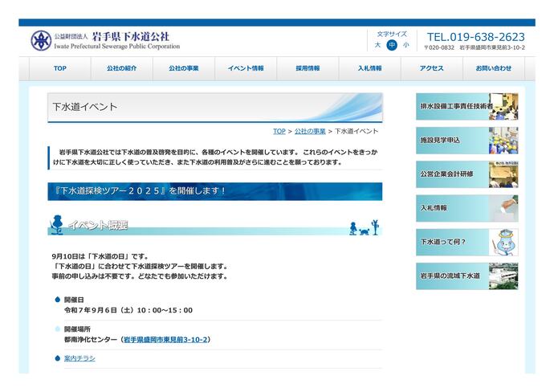Image resolution: width=554 pixels, height=392 pixels.
Task: Open the お問い合わせ contact page
Action: pos(493,69)
